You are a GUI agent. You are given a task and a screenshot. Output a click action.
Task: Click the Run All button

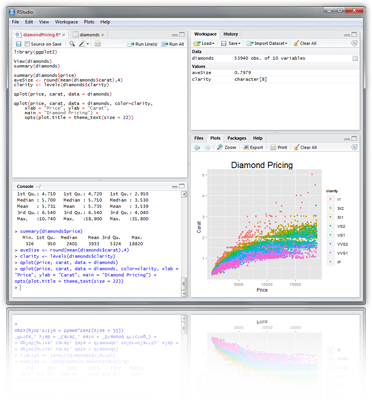[x=173, y=44]
